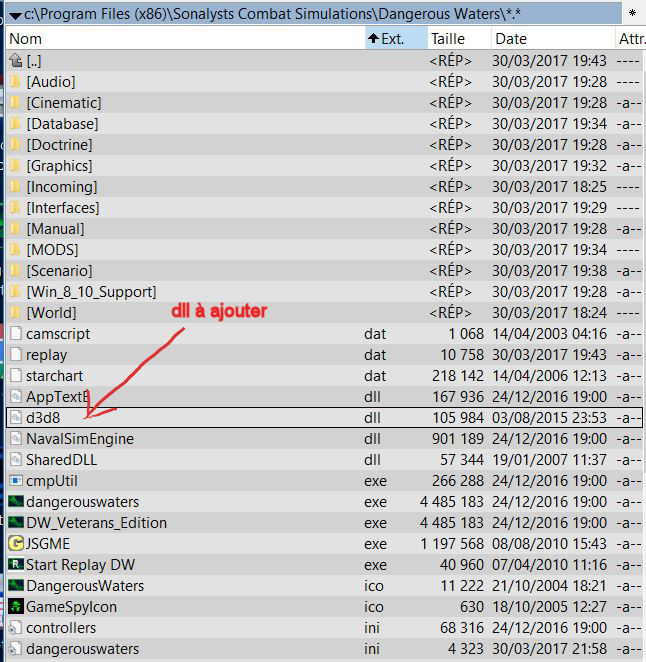Select the [MODS] folder

(52, 250)
